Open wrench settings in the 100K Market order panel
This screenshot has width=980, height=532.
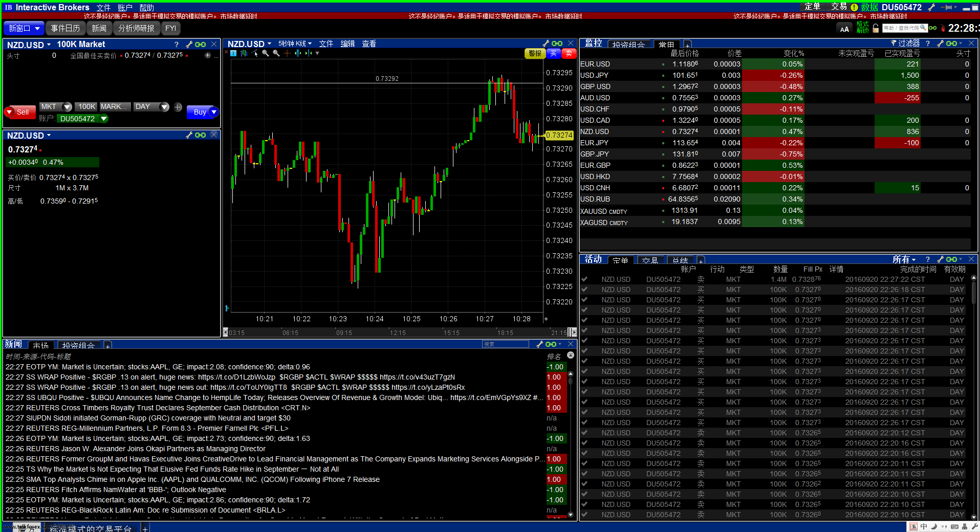[x=189, y=45]
